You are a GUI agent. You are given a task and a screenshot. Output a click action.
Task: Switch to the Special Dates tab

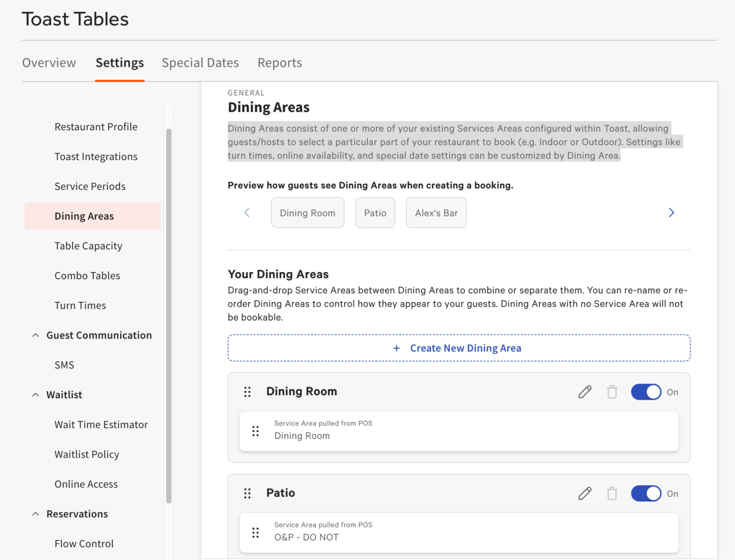pos(200,63)
